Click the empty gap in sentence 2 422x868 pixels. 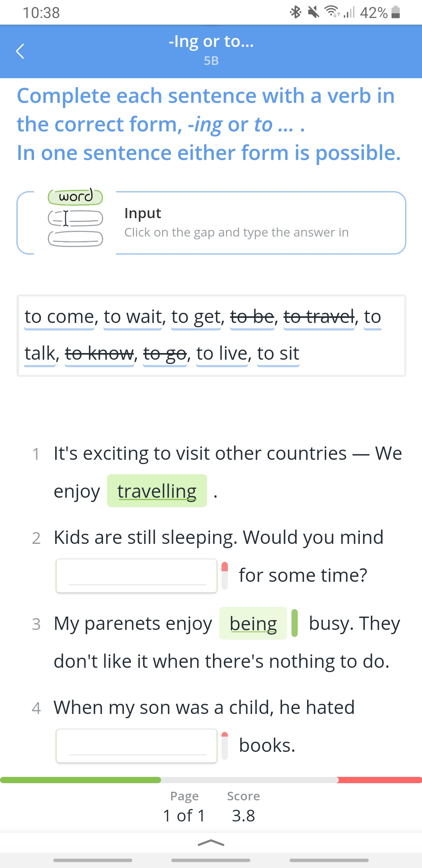pyautogui.click(x=136, y=576)
